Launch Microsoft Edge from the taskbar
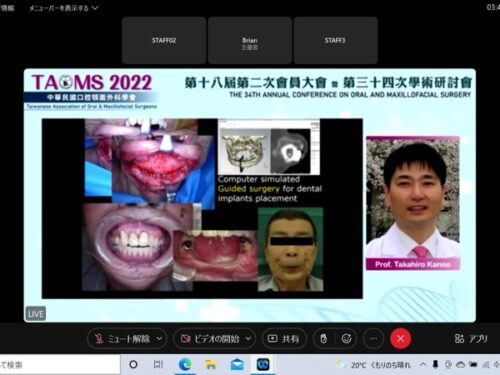Screen dimensions: 500x375 pyautogui.click(x=185, y=365)
